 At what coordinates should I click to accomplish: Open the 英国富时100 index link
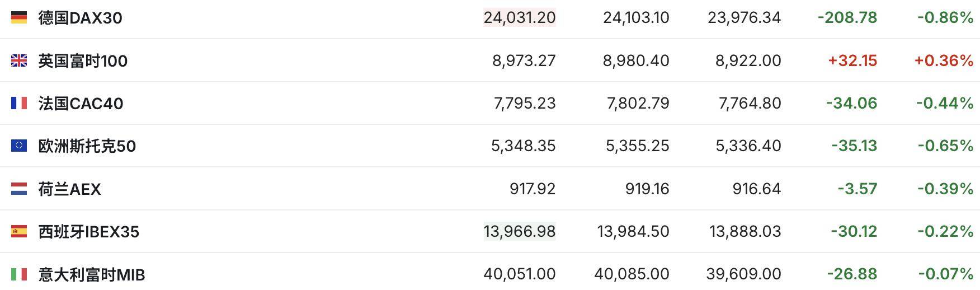tap(83, 60)
